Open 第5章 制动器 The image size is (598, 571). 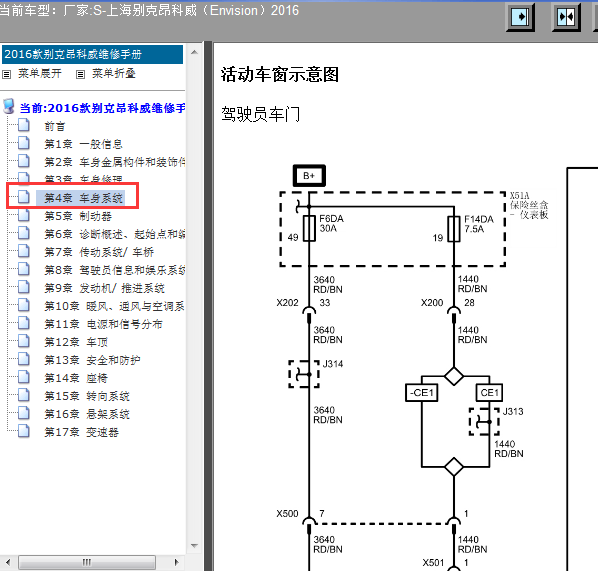click(x=78, y=216)
